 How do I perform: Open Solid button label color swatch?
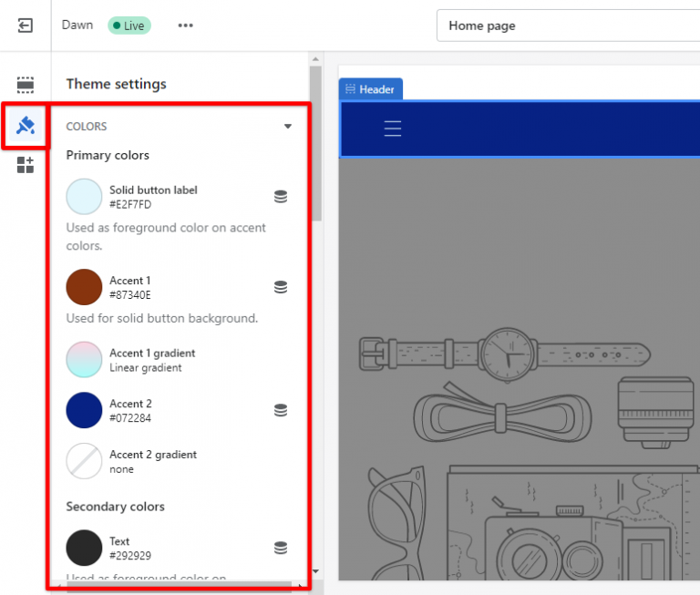(84, 197)
